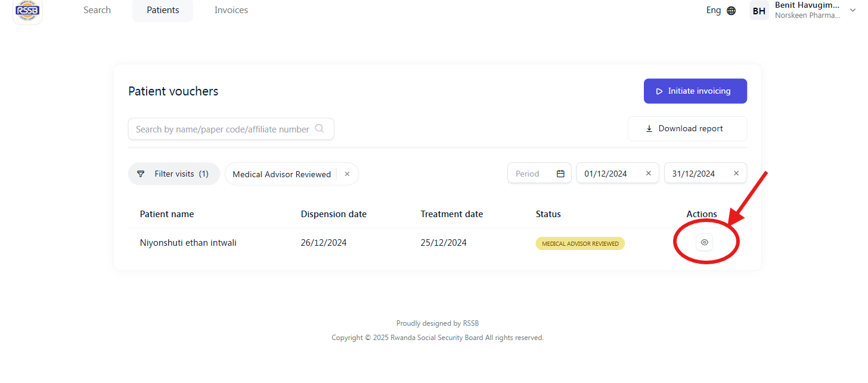Viewport: 868px width, 383px height.
Task: Click the calendar icon in Period
Action: (560, 174)
